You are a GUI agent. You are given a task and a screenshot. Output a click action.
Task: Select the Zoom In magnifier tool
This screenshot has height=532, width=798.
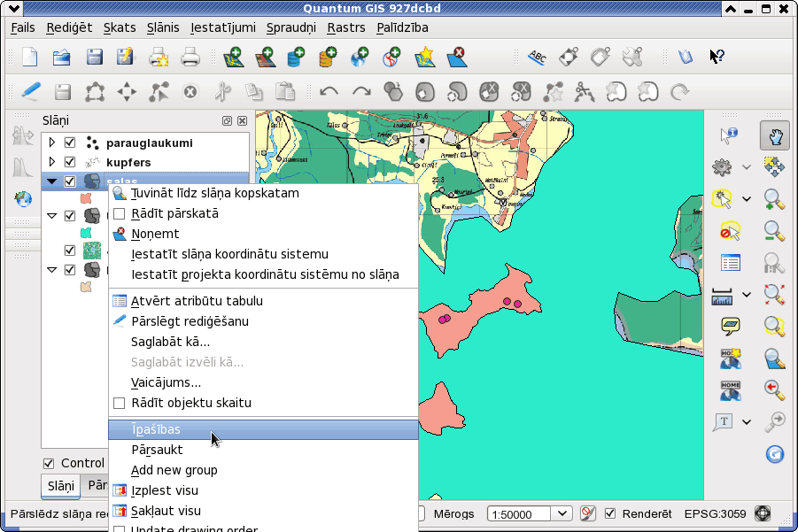[774, 199]
